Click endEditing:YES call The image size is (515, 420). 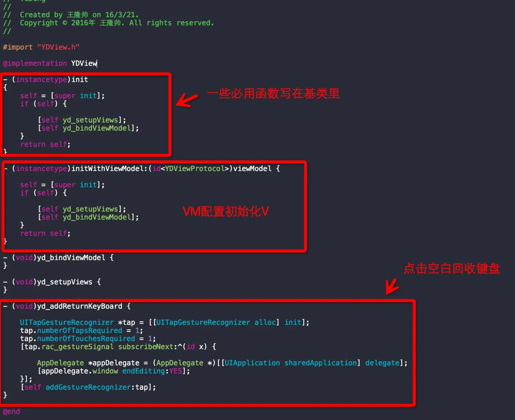[152, 371]
